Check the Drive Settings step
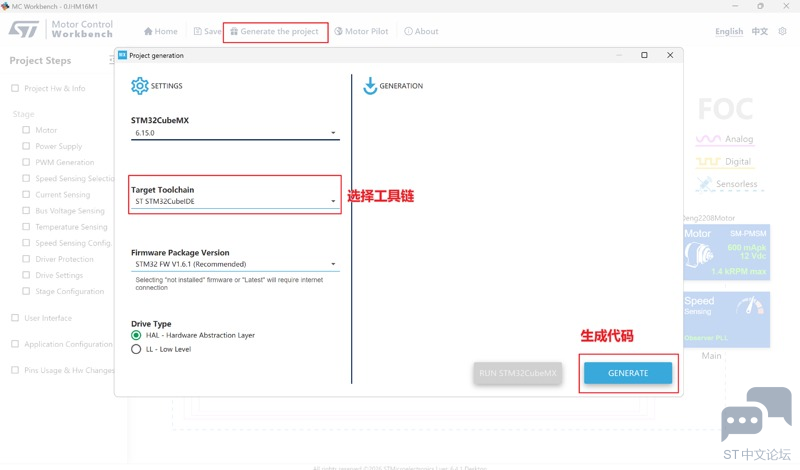800x470 pixels. [x=26, y=275]
